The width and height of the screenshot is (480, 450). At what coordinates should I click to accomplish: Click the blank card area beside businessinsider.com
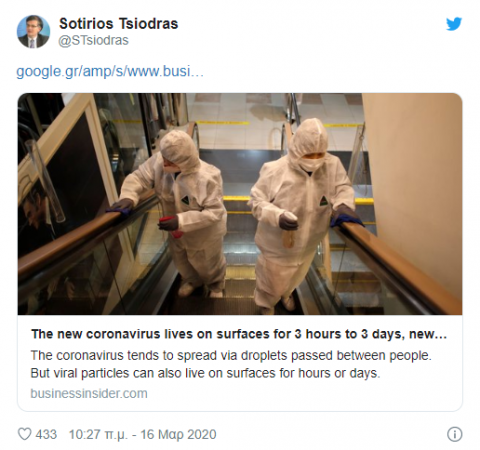[x=300, y=394]
